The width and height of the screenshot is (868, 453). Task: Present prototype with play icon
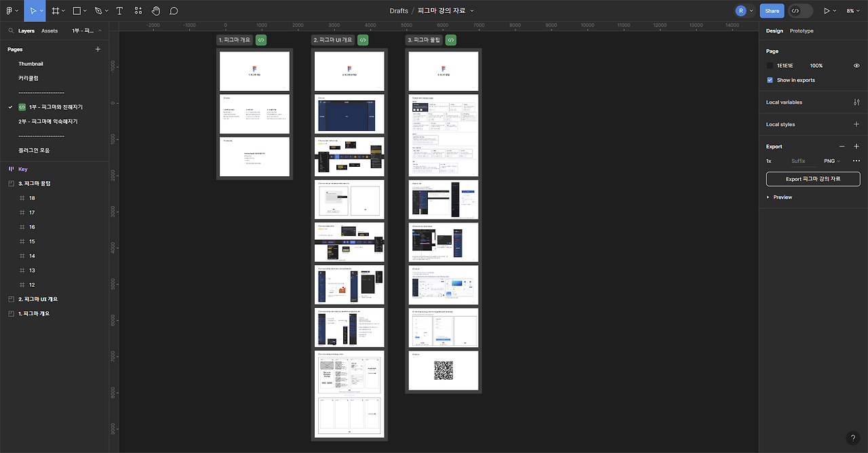click(826, 11)
